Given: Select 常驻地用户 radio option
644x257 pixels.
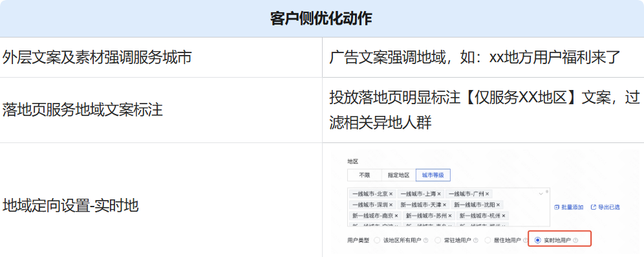Looking at the screenshot, I should click(437, 240).
